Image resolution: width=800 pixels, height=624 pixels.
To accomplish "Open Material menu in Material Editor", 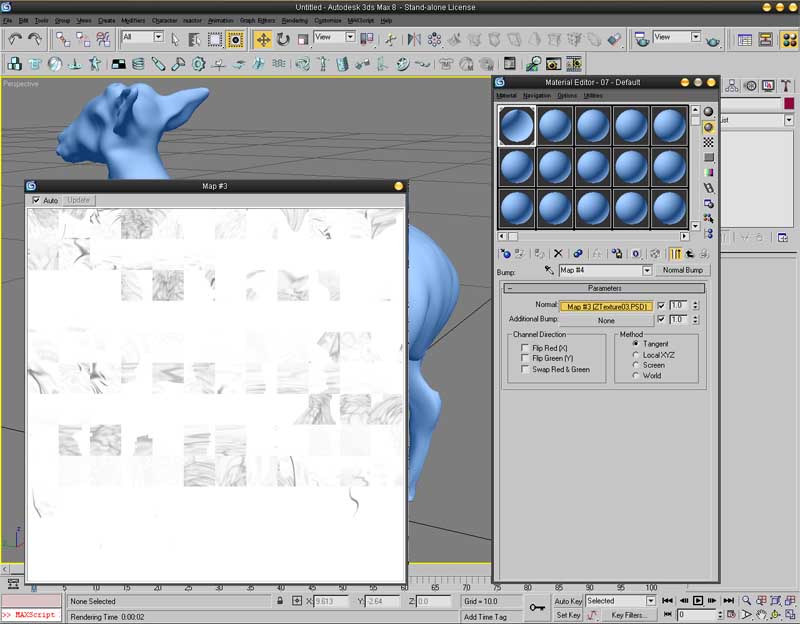I will click(x=506, y=95).
